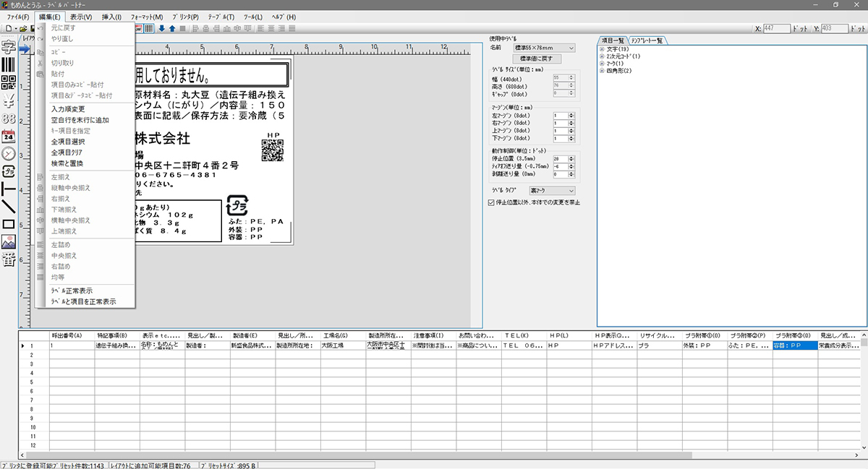Select the diagonal line tool icon
Image resolution: width=868 pixels, height=469 pixels.
[9, 207]
